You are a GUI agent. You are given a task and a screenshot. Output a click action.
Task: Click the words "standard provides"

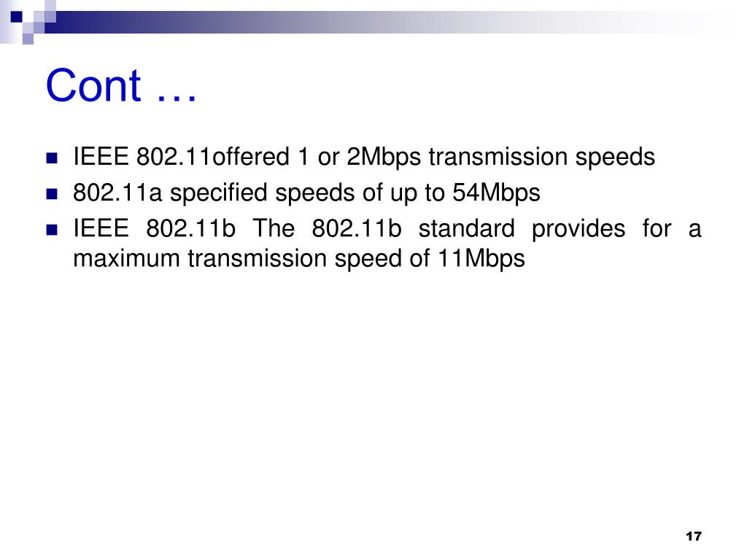(522, 229)
